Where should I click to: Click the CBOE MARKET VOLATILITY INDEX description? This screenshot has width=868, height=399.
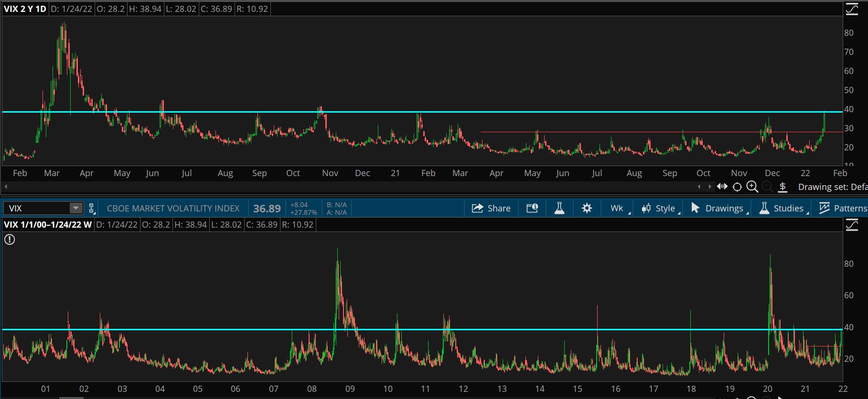click(173, 209)
